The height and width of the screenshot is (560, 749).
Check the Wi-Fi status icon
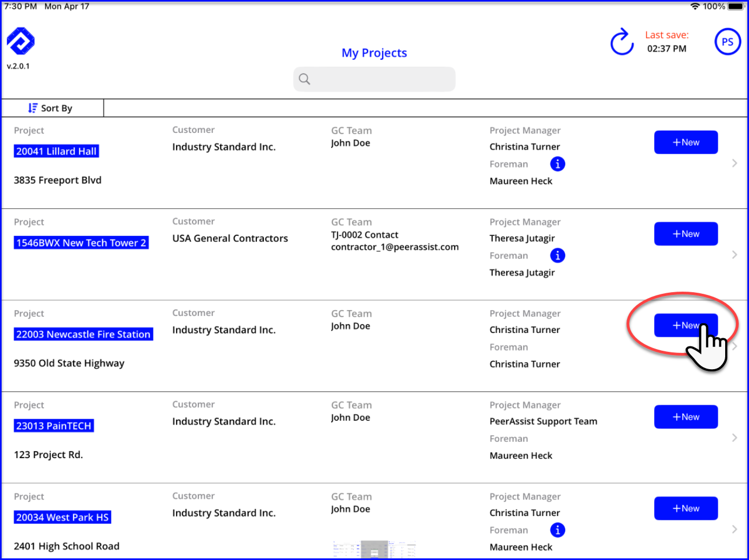(695, 7)
